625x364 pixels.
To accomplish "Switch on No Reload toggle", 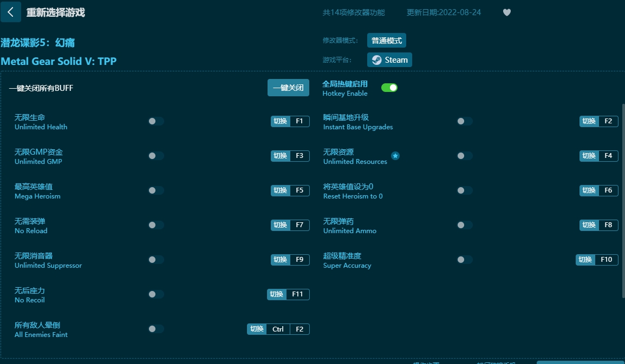I will click(156, 225).
